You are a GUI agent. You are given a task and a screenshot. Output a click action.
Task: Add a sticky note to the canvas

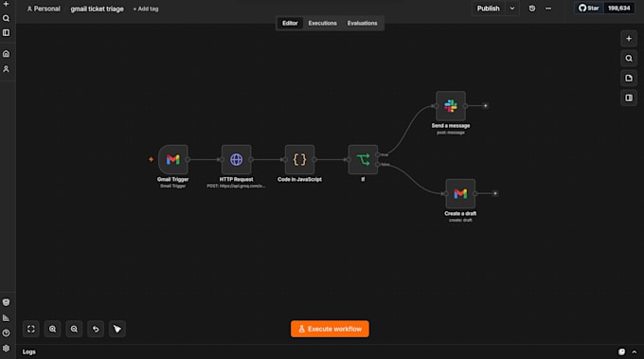(629, 78)
